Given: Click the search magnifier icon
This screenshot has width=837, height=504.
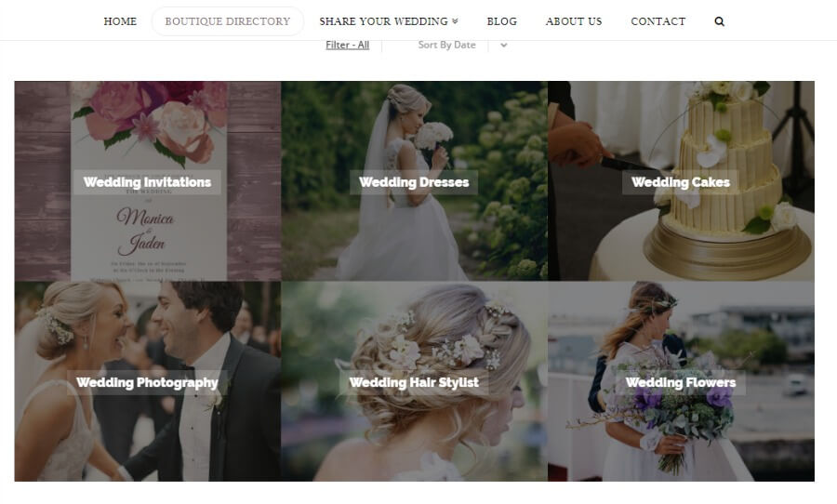Looking at the screenshot, I should pyautogui.click(x=719, y=21).
